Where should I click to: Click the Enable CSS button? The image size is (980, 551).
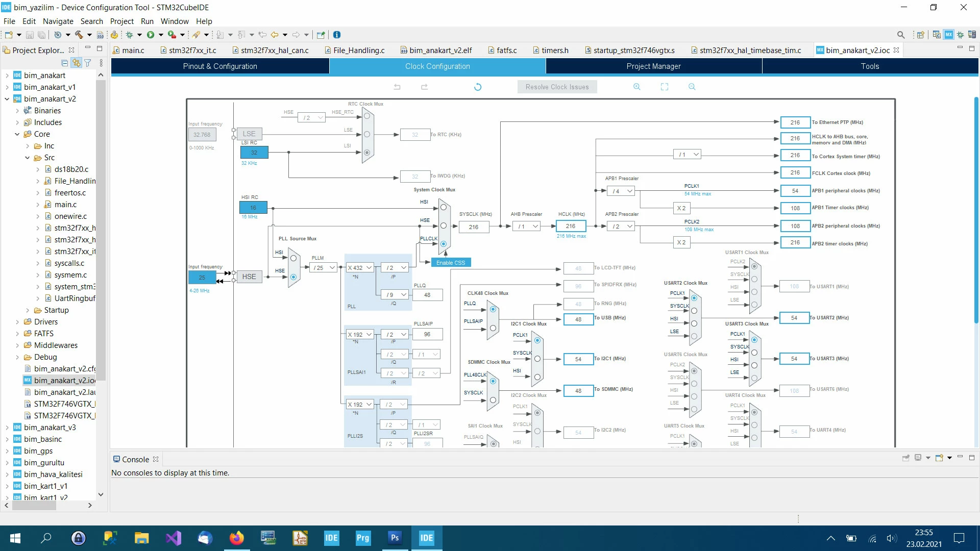click(x=451, y=263)
